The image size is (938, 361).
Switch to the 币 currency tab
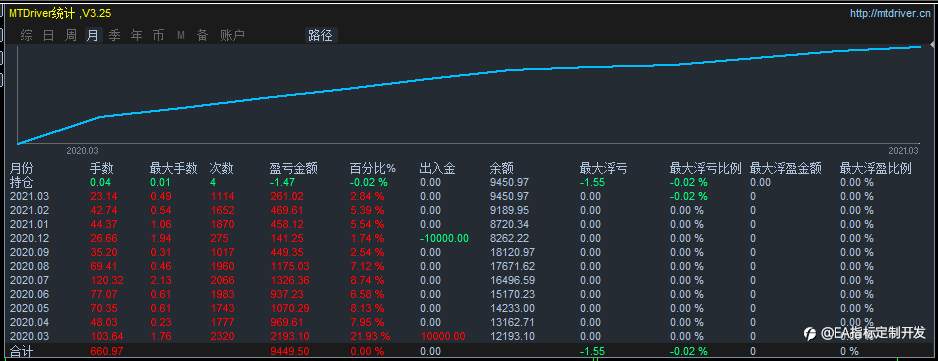(159, 35)
